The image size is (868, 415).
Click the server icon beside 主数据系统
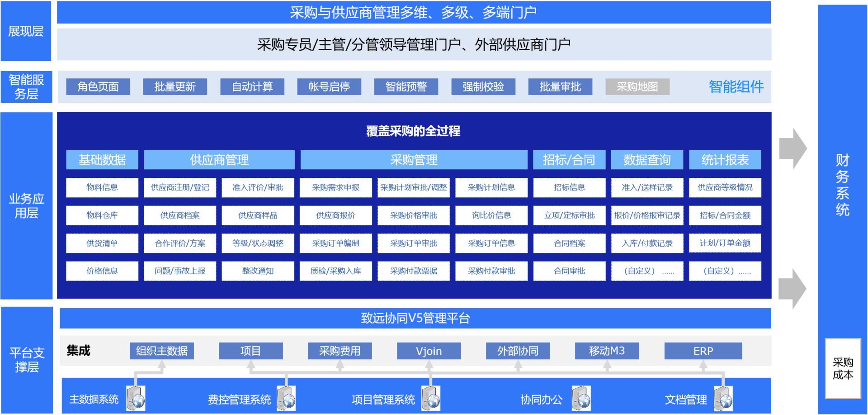point(136,398)
